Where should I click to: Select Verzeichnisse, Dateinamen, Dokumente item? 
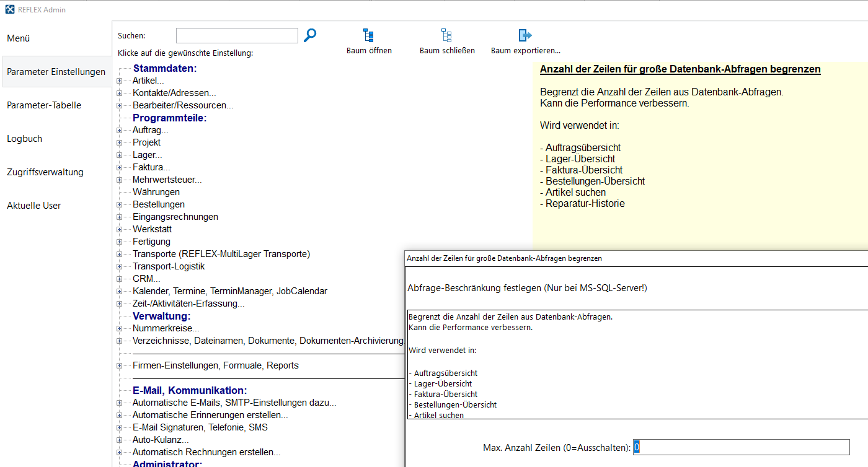point(268,341)
